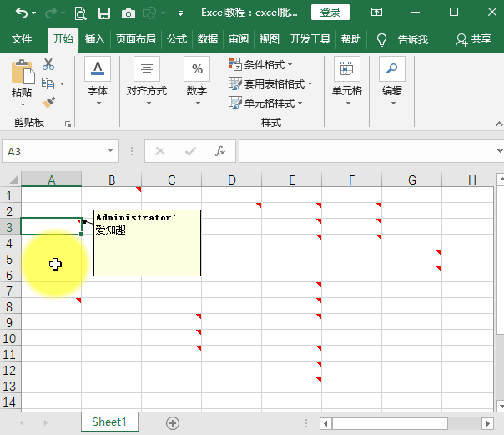Open the 字体 font group
Viewport: 504px width, 435px height.
pyautogui.click(x=98, y=82)
